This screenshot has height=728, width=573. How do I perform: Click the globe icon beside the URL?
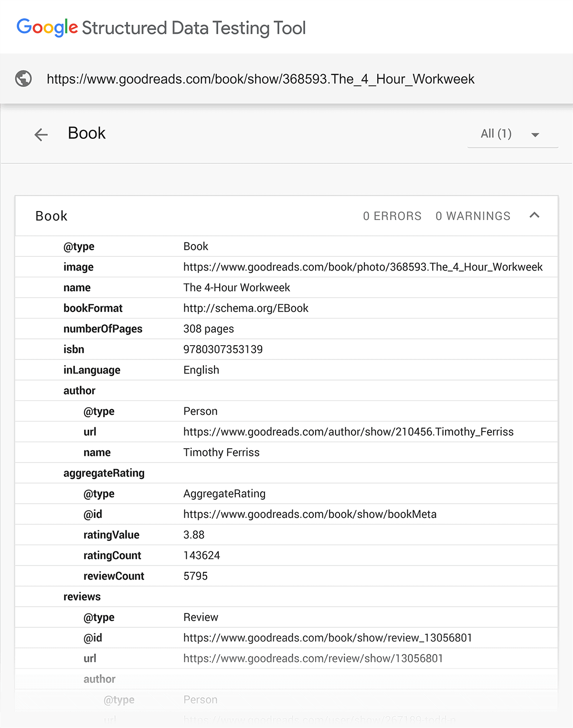(x=23, y=79)
